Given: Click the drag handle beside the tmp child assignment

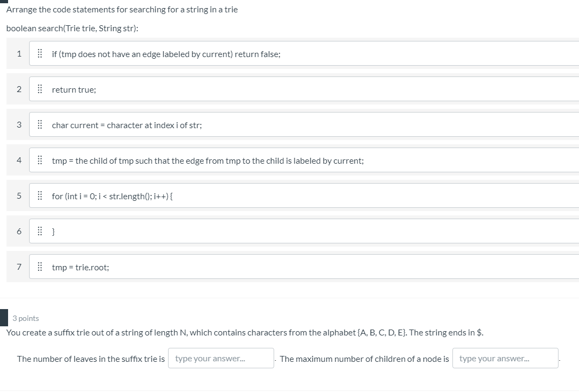Looking at the screenshot, I should [39, 160].
